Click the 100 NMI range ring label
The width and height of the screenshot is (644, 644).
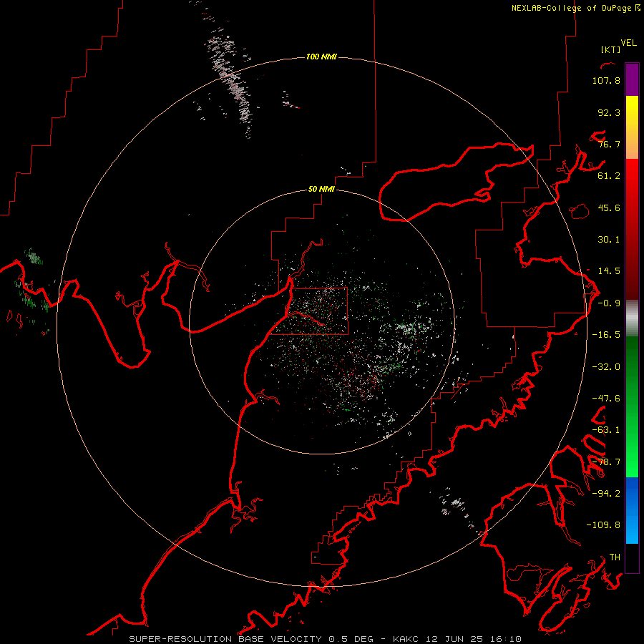321,57
